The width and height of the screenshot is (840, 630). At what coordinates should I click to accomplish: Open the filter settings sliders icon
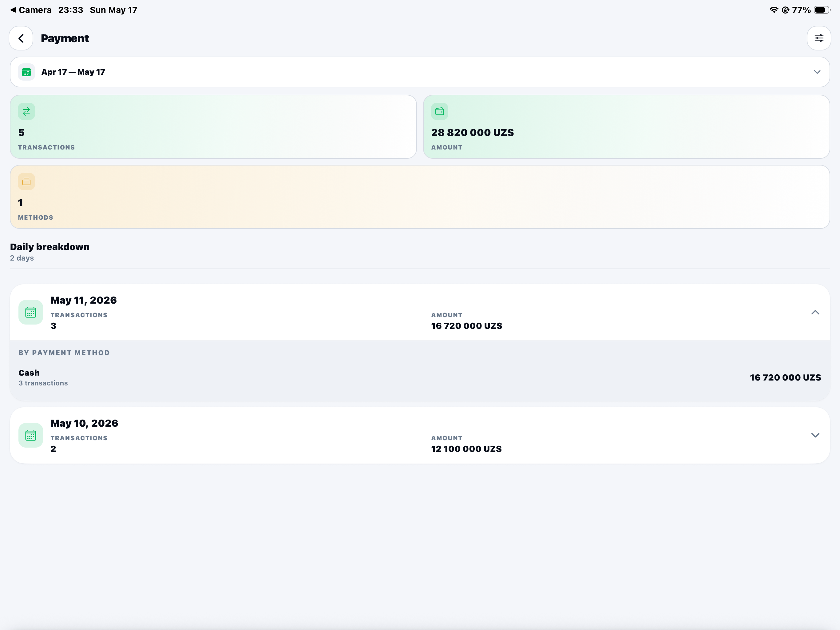(819, 38)
